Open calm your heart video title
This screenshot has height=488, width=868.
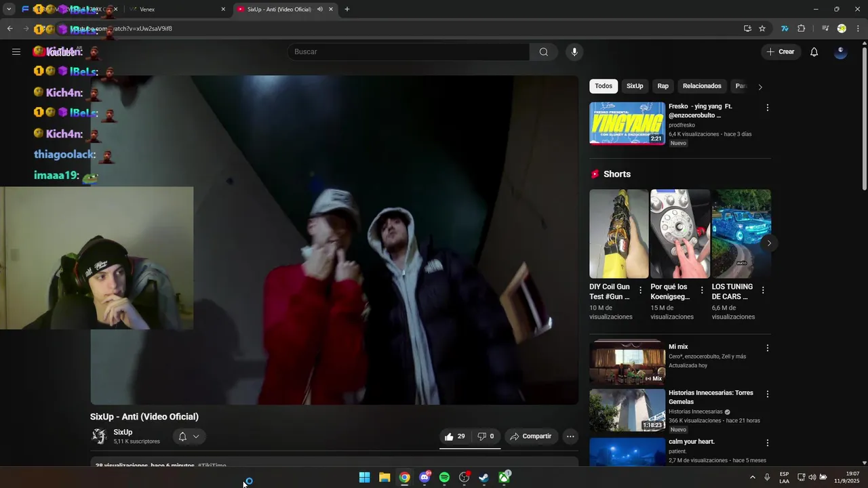pos(692,442)
